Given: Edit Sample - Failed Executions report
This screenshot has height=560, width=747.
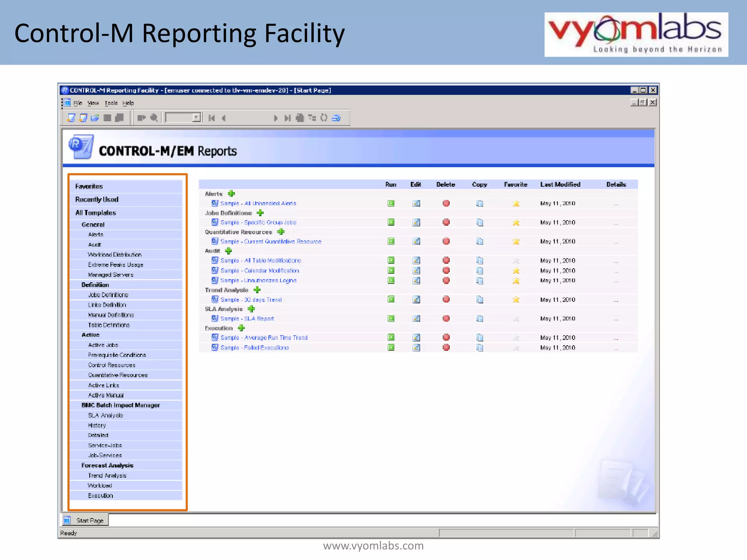Looking at the screenshot, I should click(416, 347).
